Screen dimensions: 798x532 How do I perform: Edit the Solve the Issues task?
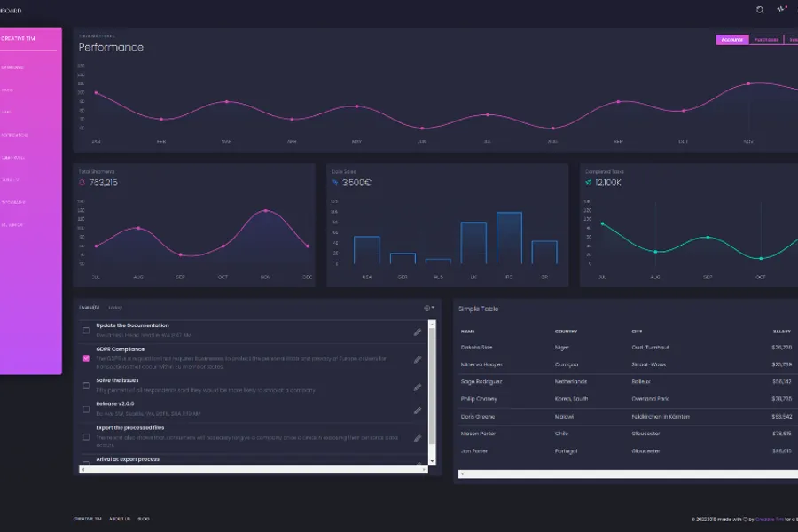(418, 387)
